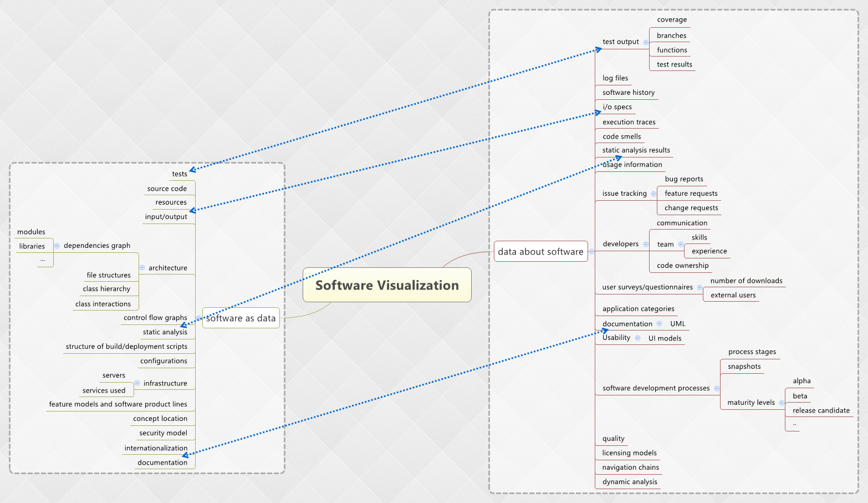The width and height of the screenshot is (868, 503).
Task: Click the central 'Software Visualization' title node
Action: [x=386, y=285]
